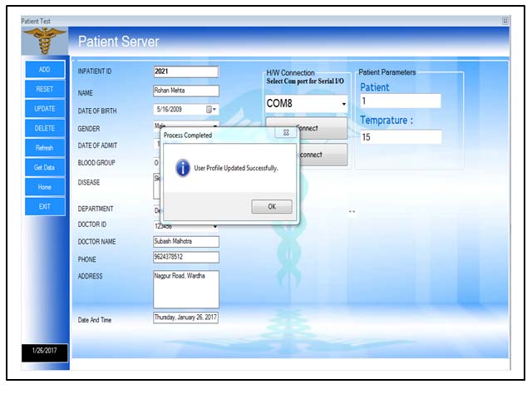532x394 pixels.
Task: Click the UPDATE sidebar button
Action: [x=44, y=109]
